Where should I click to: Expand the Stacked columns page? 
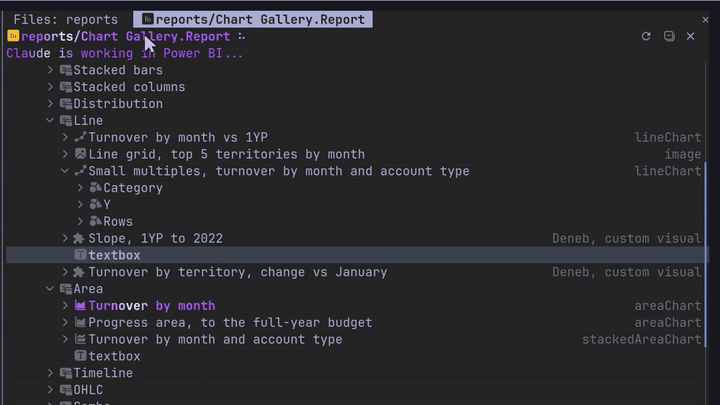[x=50, y=87]
